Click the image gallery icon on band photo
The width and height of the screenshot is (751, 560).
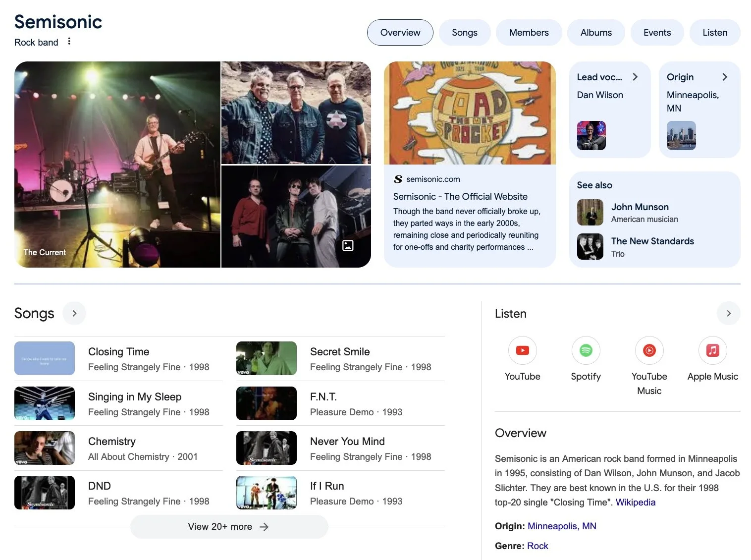coord(348,245)
